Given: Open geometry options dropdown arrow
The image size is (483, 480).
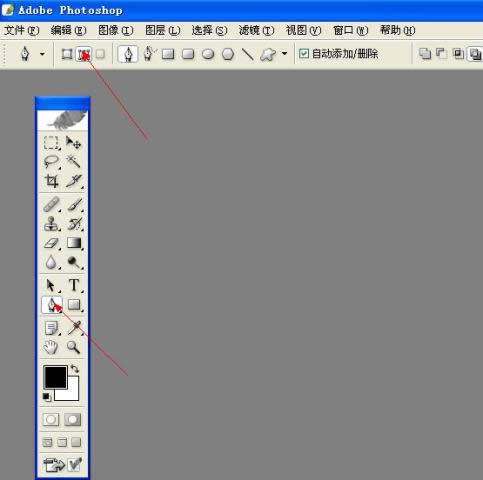Looking at the screenshot, I should 284,53.
